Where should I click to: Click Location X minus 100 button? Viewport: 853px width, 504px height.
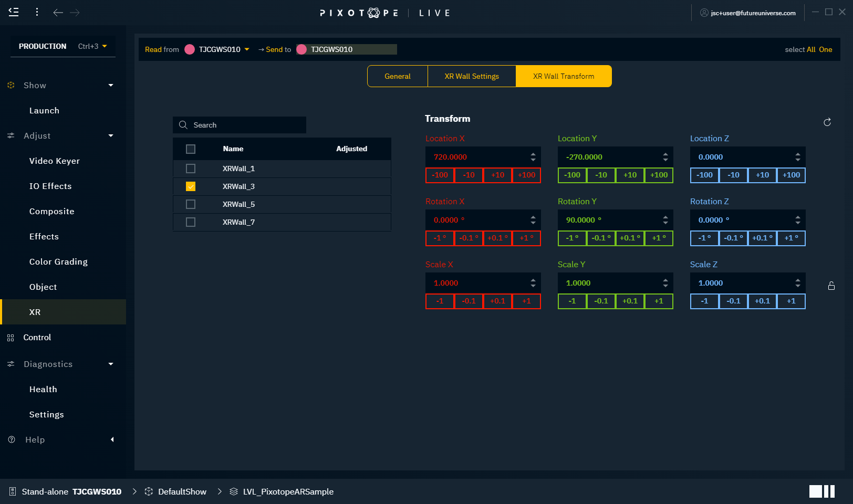(440, 175)
